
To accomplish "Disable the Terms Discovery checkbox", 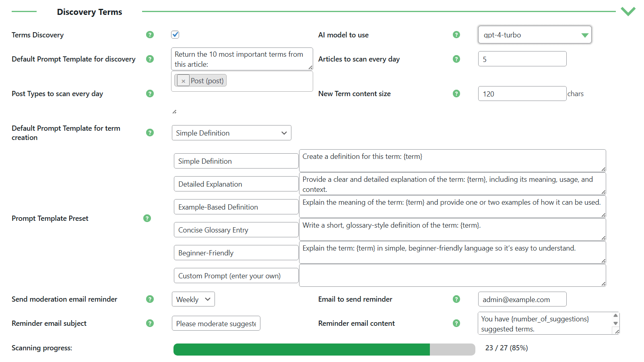I will 175,35.
